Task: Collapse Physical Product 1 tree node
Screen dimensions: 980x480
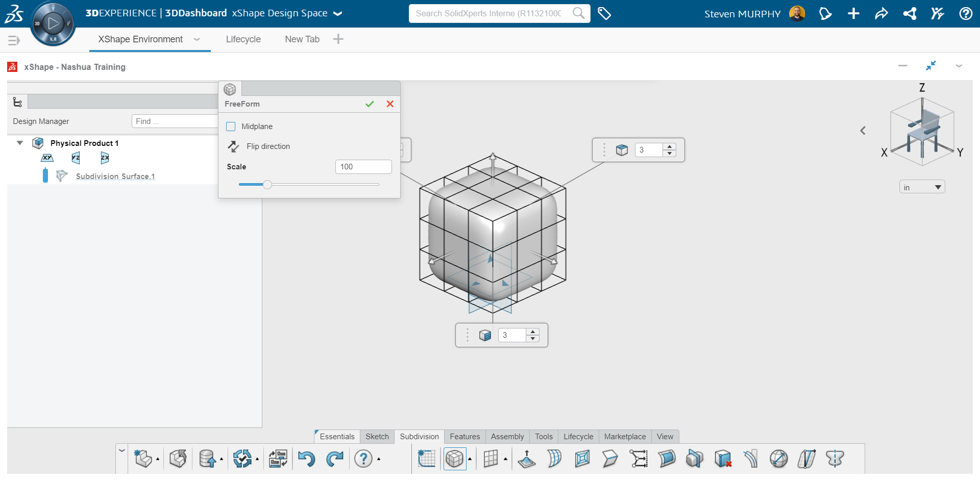Action: (x=20, y=143)
